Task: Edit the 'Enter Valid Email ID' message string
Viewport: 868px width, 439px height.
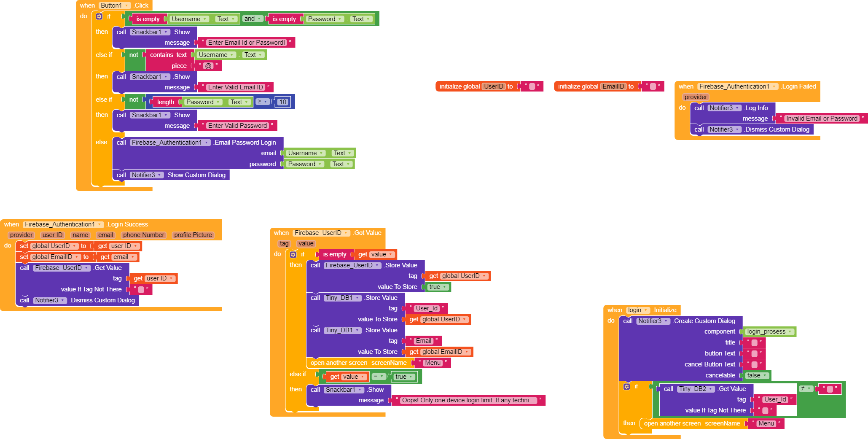Action: [235, 87]
